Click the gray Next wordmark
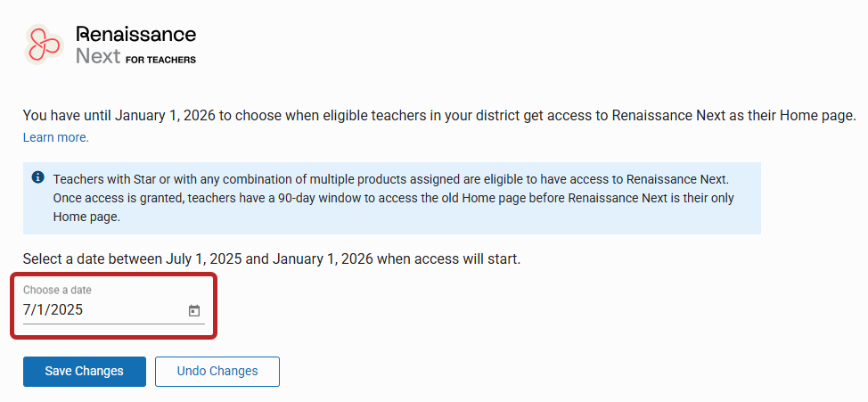Viewport: 868px width, 402px height. 98,56
